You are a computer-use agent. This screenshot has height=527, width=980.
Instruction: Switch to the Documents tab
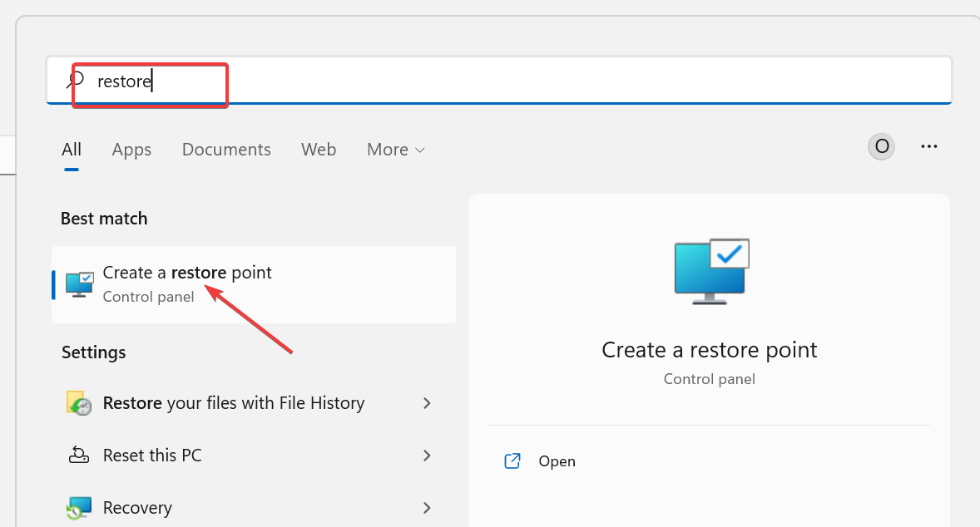pos(226,150)
